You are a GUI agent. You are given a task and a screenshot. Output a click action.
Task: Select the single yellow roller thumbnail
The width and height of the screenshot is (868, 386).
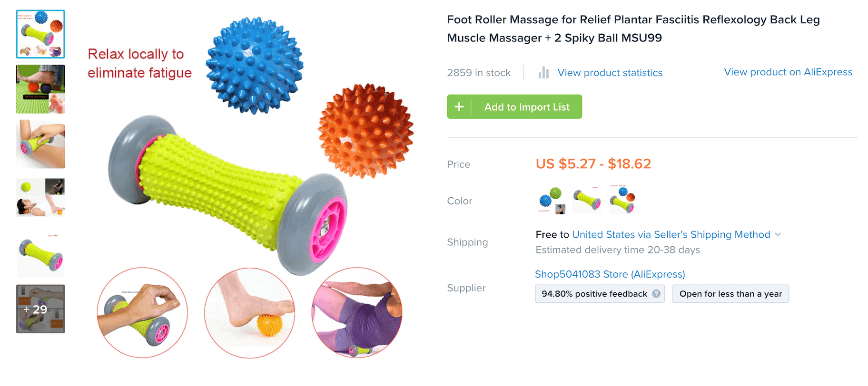click(40, 254)
